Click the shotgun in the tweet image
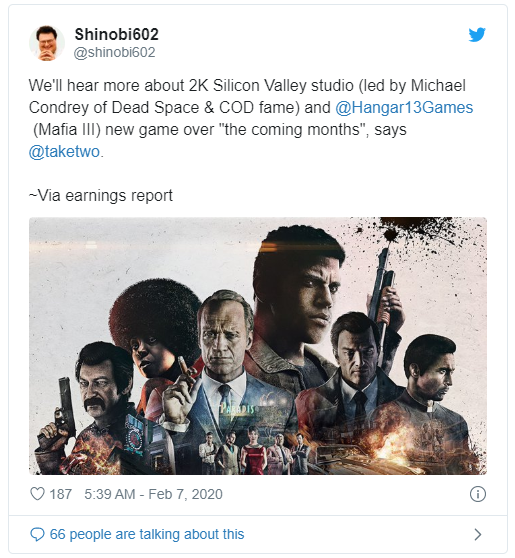515x558 pixels. [384, 292]
